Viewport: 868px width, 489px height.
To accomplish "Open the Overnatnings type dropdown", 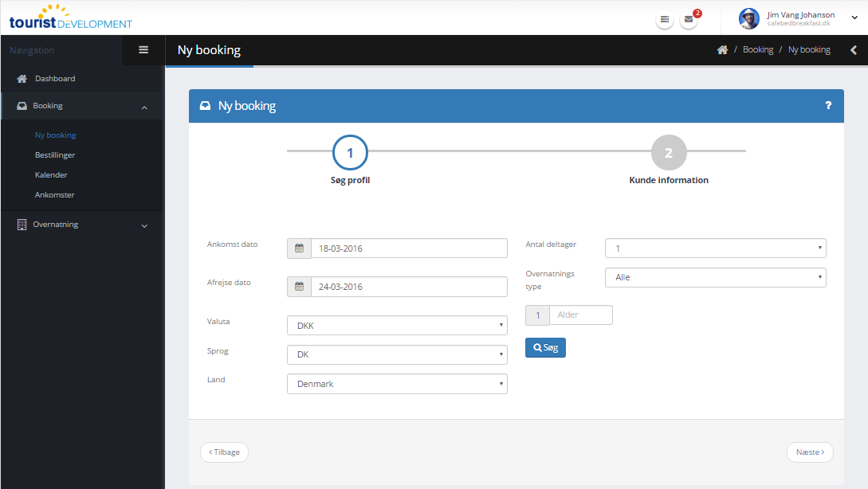I will (715, 277).
